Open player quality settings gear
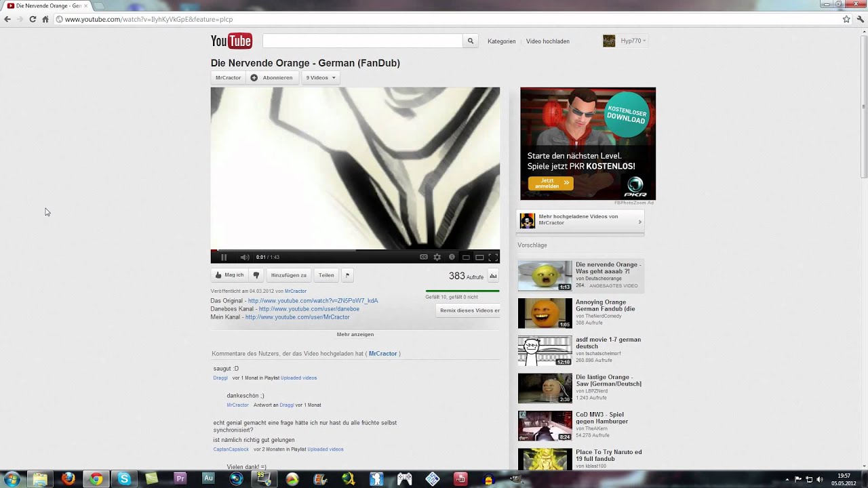 point(437,257)
